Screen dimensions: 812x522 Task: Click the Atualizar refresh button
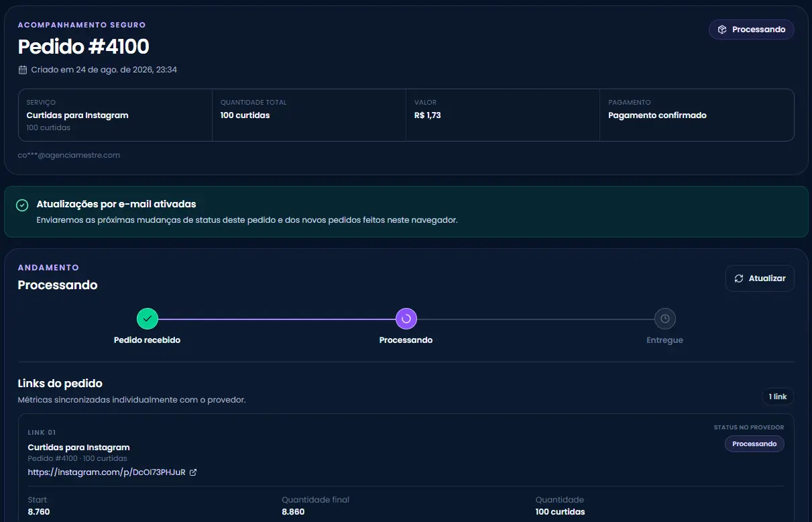pos(760,278)
